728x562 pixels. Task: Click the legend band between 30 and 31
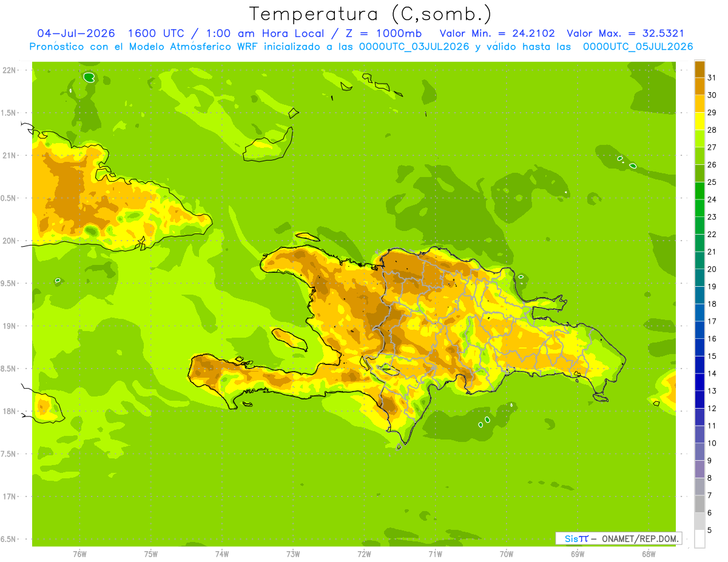pos(699,86)
